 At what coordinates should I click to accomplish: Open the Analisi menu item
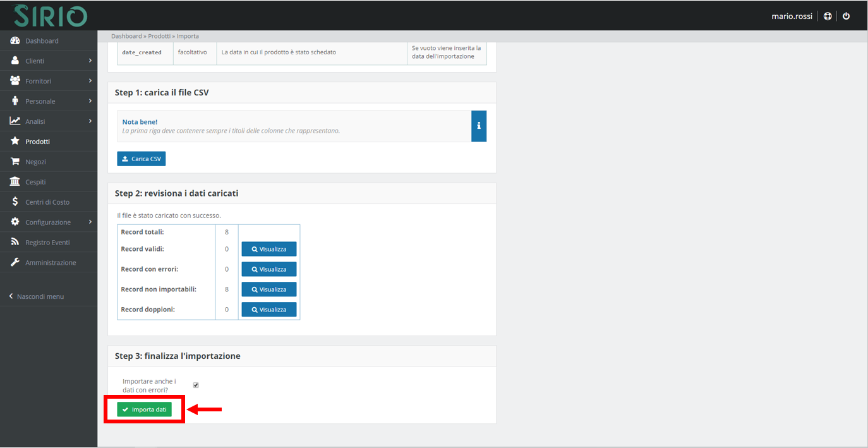point(35,121)
